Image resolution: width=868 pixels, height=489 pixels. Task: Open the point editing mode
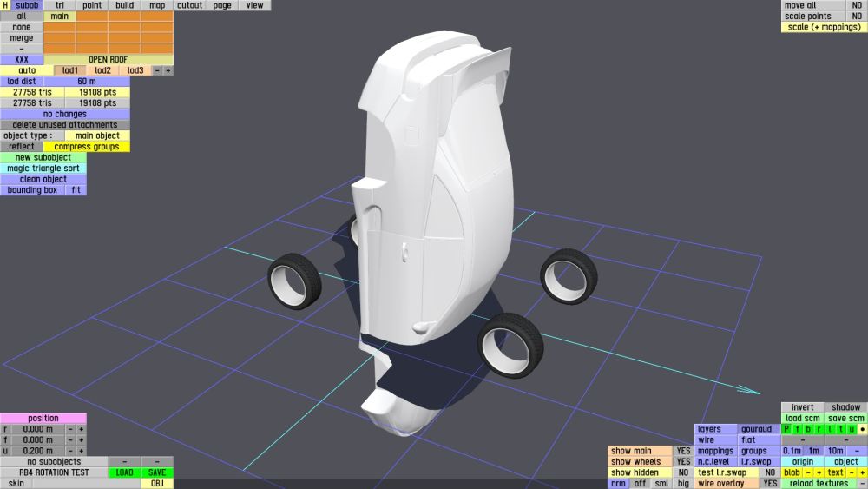[x=92, y=5]
